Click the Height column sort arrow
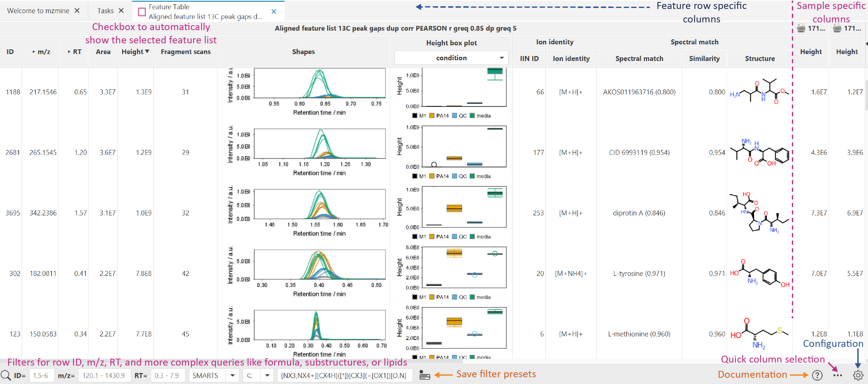The image size is (868, 384). pos(147,51)
